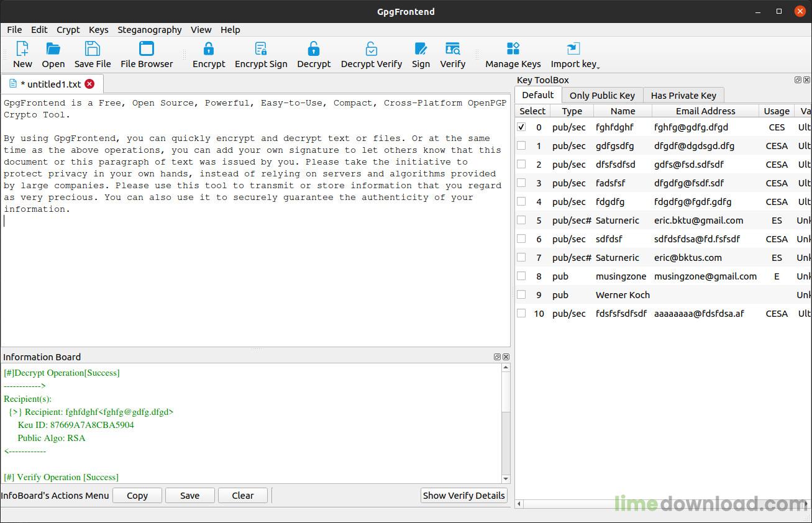The image size is (812, 523).
Task: Sort by the Name column header
Action: coord(623,111)
